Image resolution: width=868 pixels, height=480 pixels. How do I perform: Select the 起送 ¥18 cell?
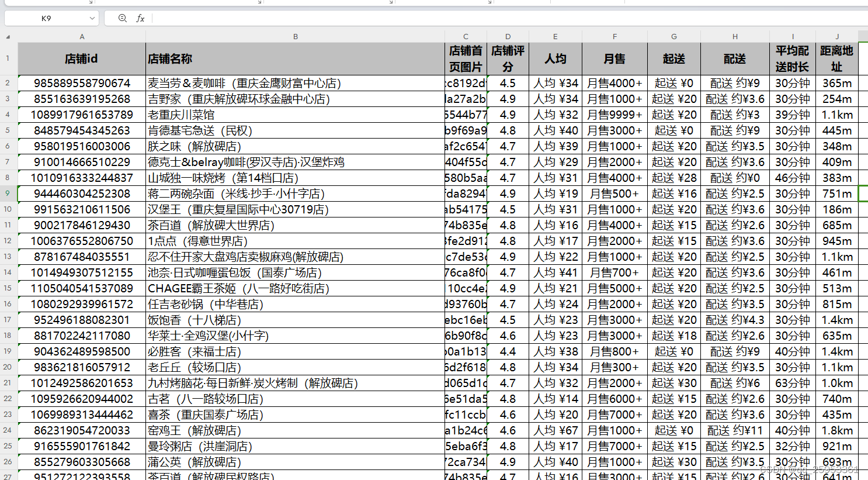[674, 336]
